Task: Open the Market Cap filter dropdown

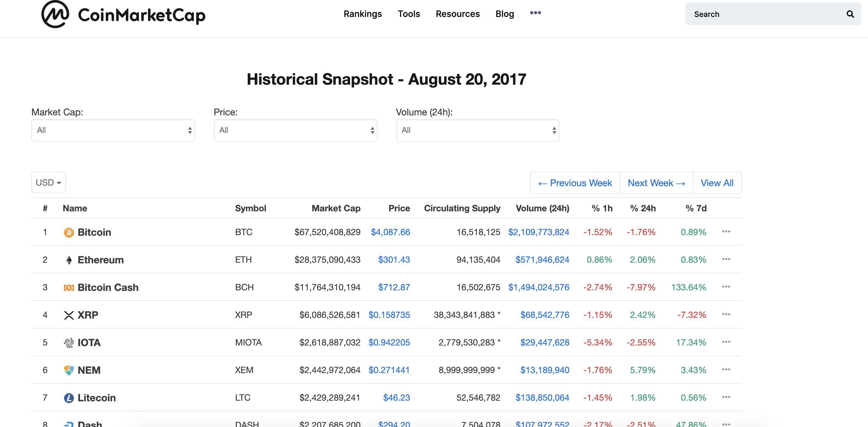Action: click(113, 130)
